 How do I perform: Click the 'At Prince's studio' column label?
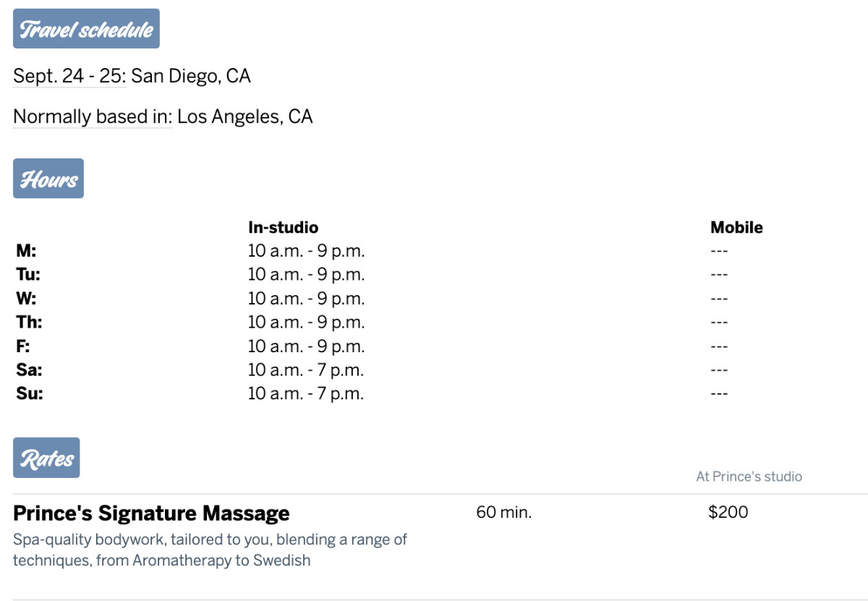pyautogui.click(x=749, y=477)
